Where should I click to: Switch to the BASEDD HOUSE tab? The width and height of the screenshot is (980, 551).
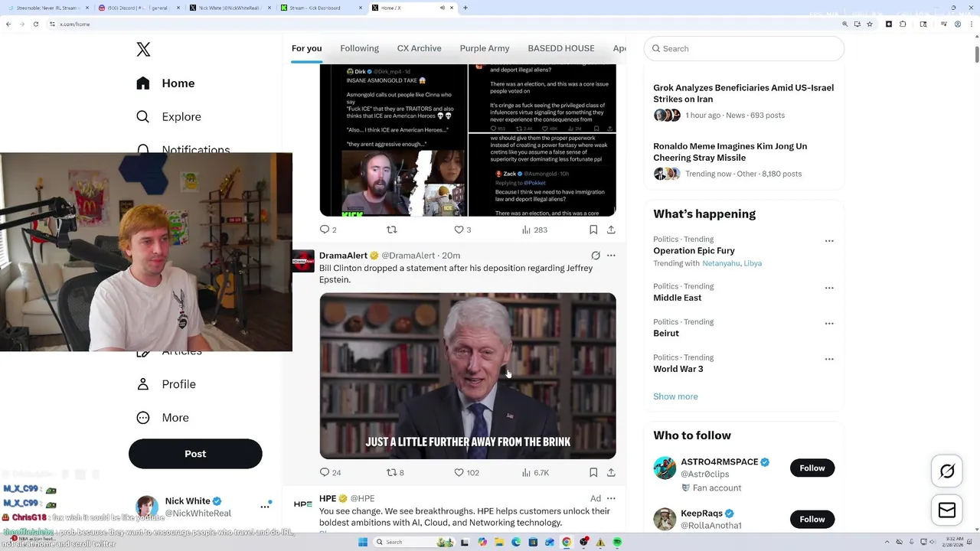click(561, 48)
